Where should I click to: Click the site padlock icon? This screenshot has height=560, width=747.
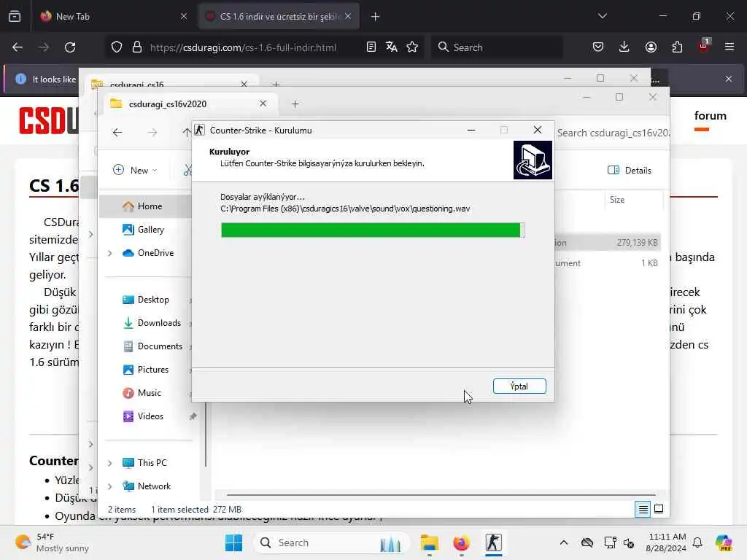tap(137, 47)
